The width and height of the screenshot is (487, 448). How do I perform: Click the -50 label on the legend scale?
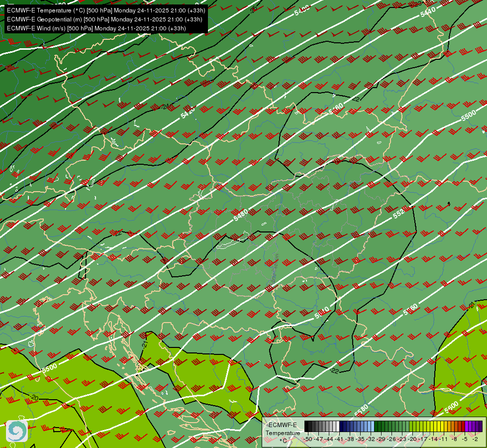click(x=308, y=439)
